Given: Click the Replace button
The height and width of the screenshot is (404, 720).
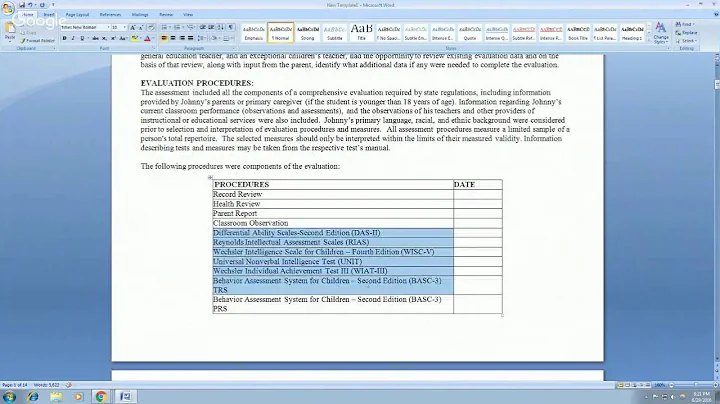Looking at the screenshot, I should [686, 33].
